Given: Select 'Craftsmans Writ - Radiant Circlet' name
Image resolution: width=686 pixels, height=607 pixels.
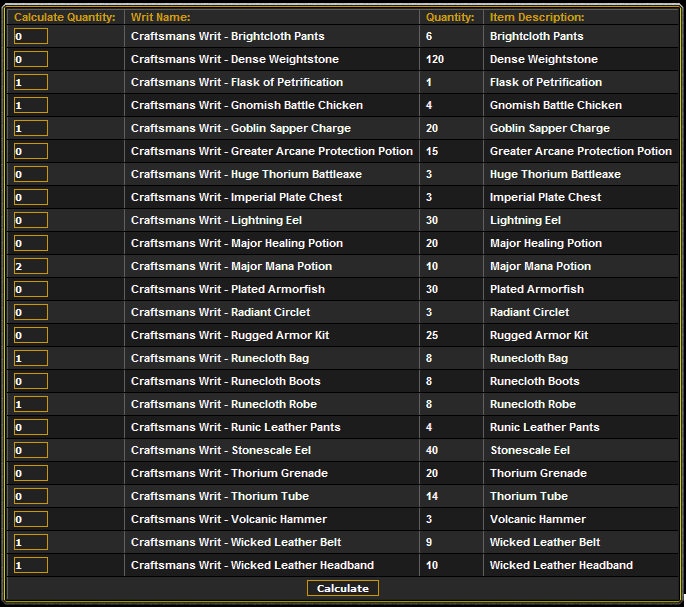Looking at the screenshot, I should (x=220, y=312).
